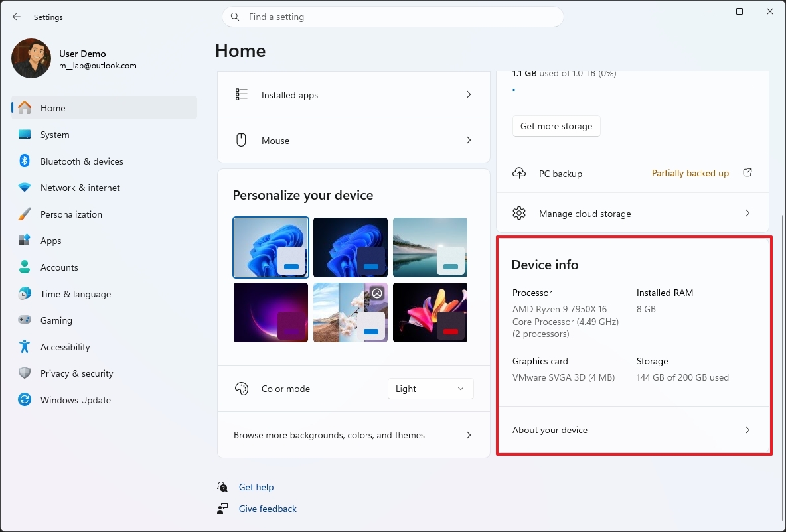
Task: Open Bluetooth & devices via its icon
Action: (x=25, y=161)
